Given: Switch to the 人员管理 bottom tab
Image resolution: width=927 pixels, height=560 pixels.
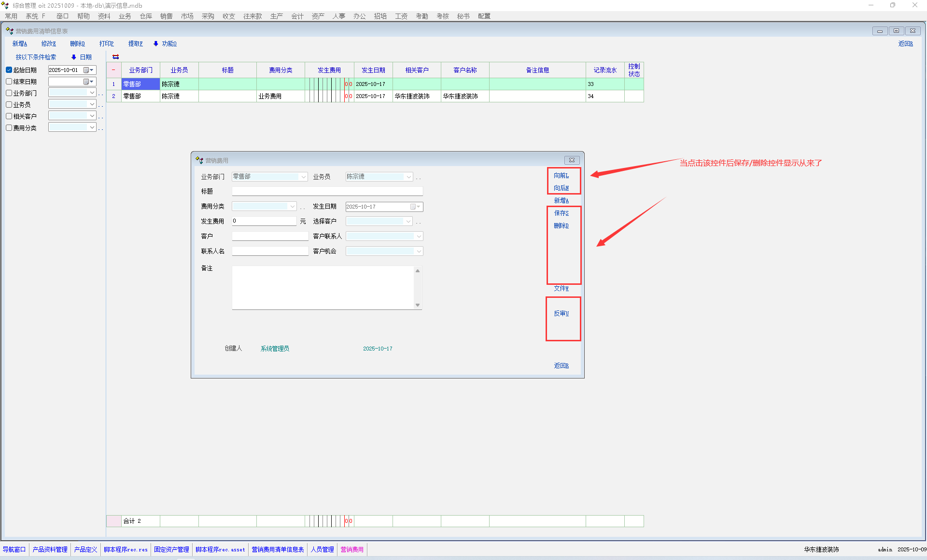Looking at the screenshot, I should coord(322,549).
